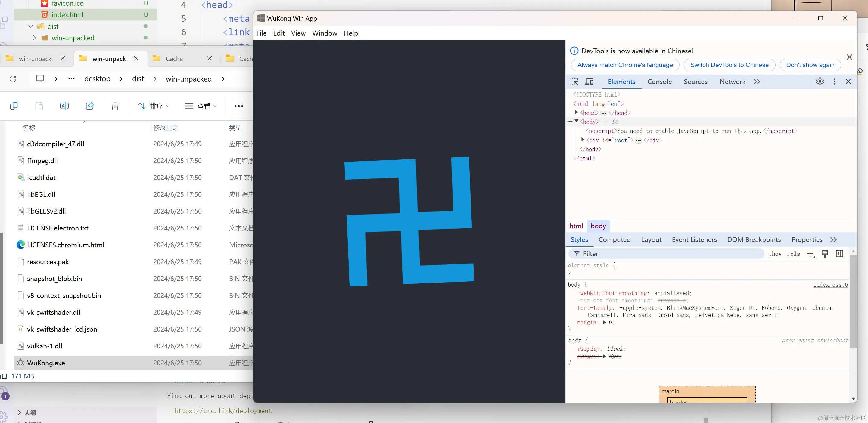Toggle the computed styles sidebar icon
This screenshot has height=423, width=868.
click(x=839, y=254)
